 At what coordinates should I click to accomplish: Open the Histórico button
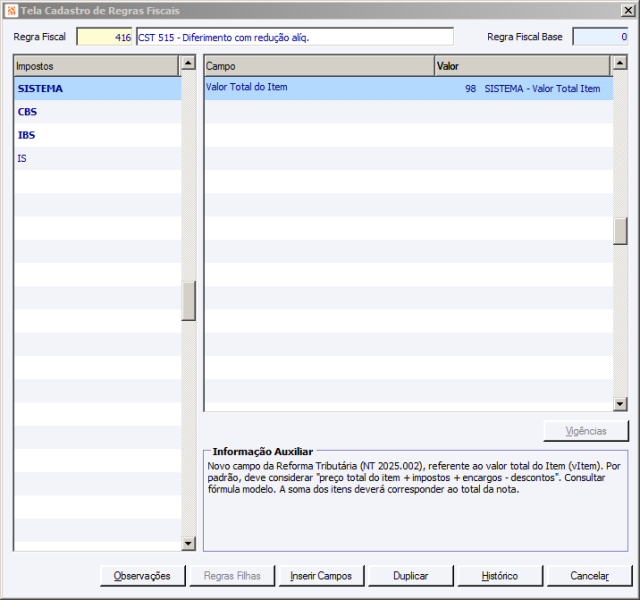point(500,576)
